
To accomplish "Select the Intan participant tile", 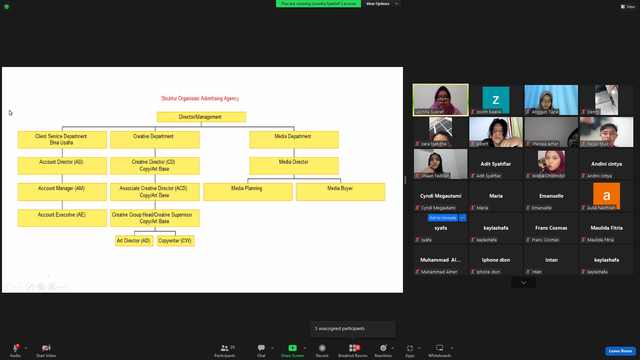I will [551, 260].
